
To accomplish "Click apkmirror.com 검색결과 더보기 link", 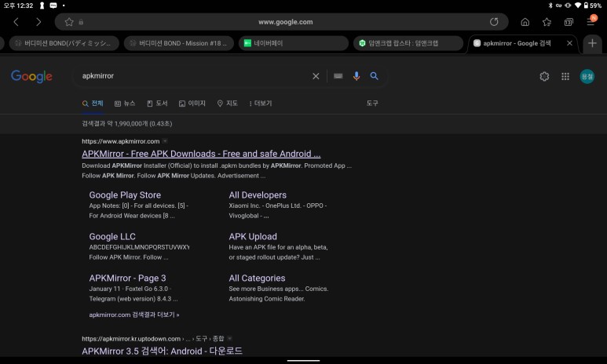I will [134, 315].
